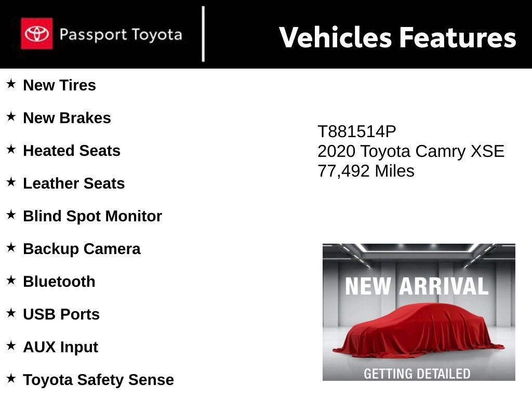Viewport: 532px width, 399px height.
Task: Click the star bullet beside USB Ports
Action: [x=11, y=313]
